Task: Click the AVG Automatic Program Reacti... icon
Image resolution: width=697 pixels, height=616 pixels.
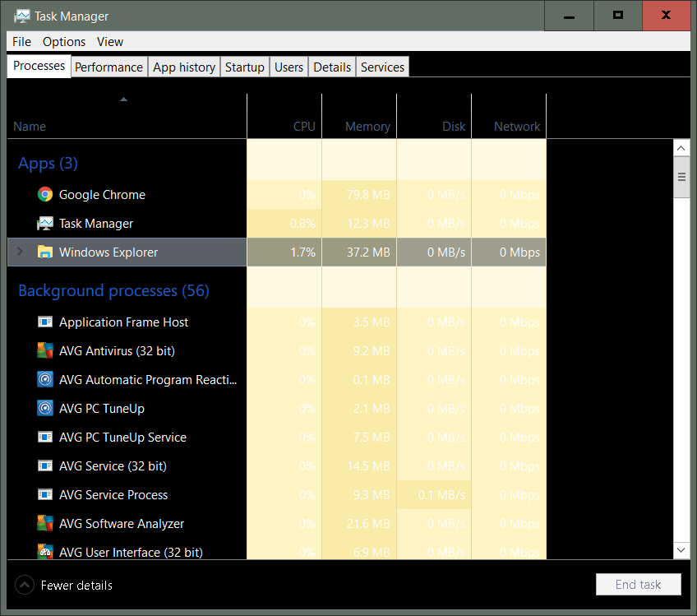Action: click(45, 379)
